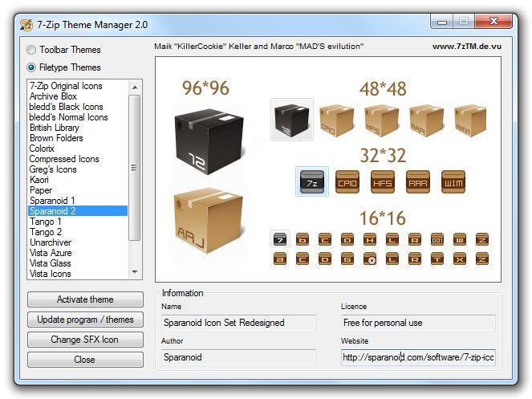Choose the Vista Azure theme
This screenshot has width=532, height=399.
(51, 253)
